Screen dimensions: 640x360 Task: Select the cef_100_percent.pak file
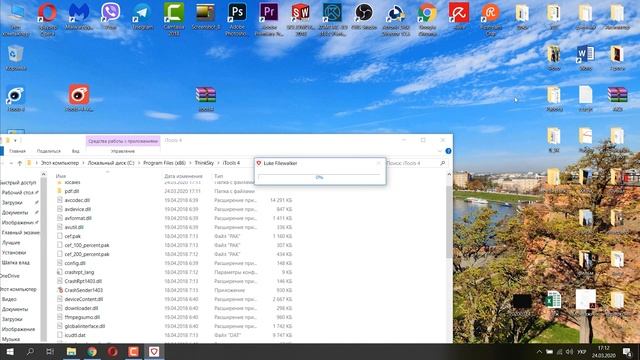(x=87, y=245)
